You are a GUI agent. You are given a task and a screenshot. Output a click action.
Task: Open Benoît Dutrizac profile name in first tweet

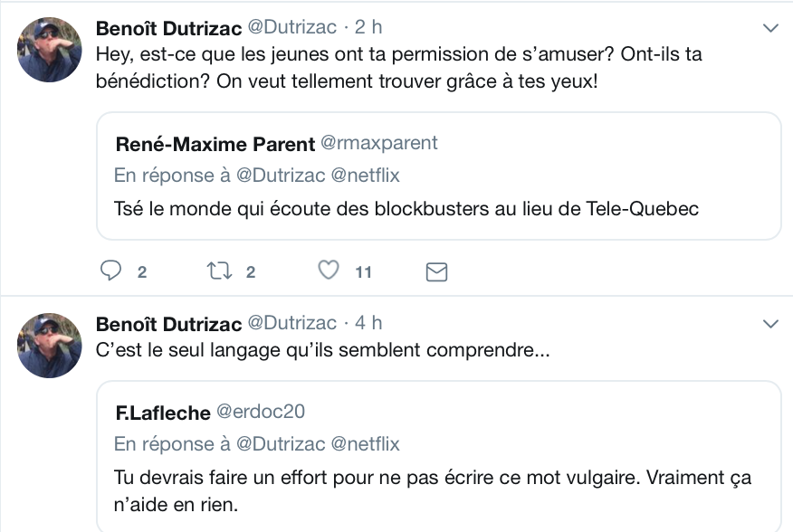point(169,28)
